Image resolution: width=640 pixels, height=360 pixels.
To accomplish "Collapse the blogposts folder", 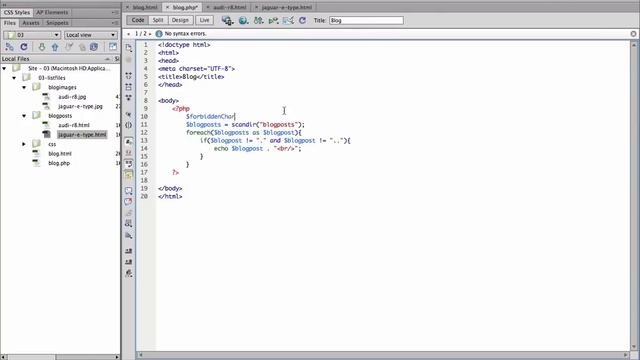I will pos(24,116).
